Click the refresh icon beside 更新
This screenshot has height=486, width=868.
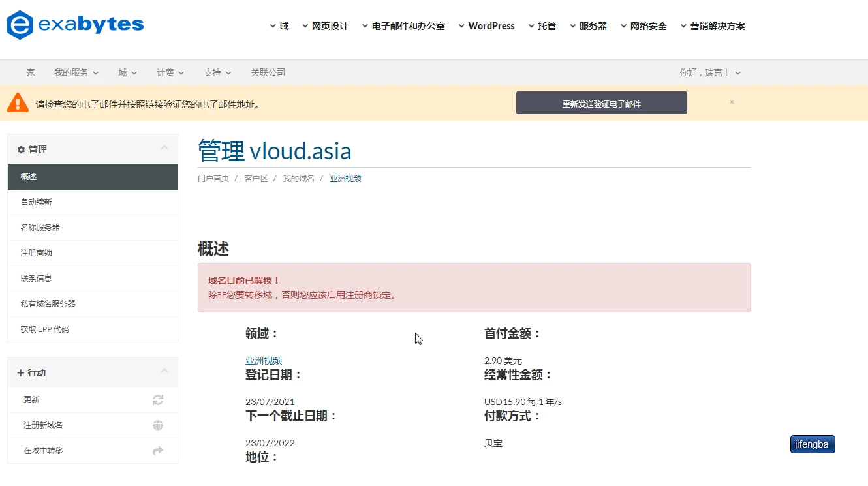point(158,400)
